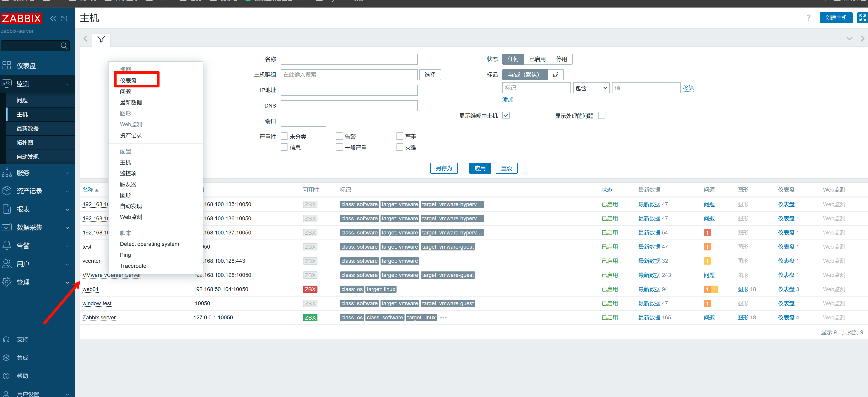
Task: Open the filter tabs chevron-down list
Action: (x=849, y=39)
